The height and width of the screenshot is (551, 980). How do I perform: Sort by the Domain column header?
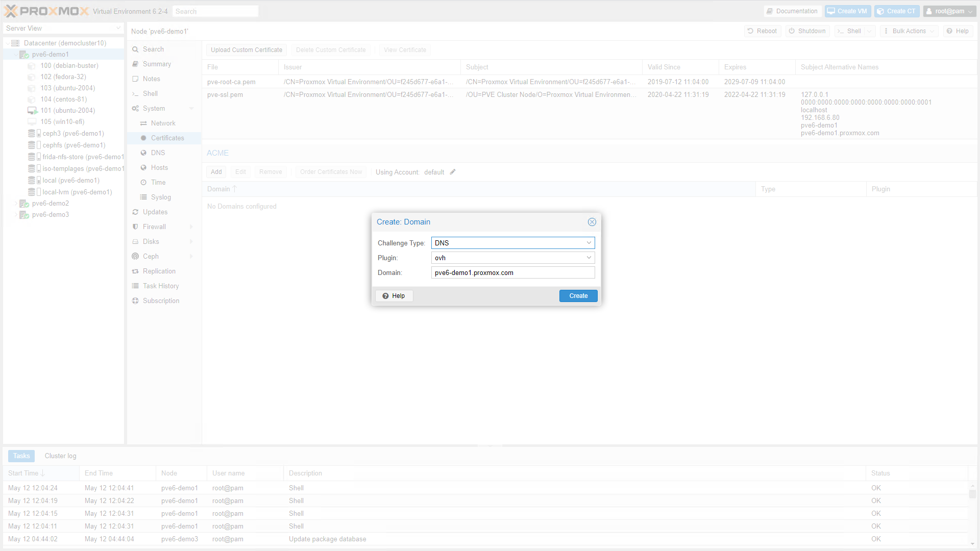[478, 189]
